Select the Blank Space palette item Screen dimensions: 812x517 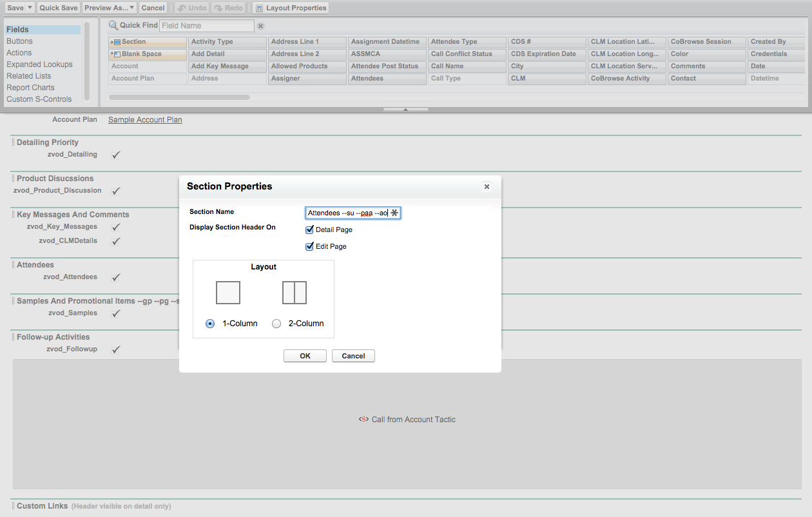[x=147, y=54]
